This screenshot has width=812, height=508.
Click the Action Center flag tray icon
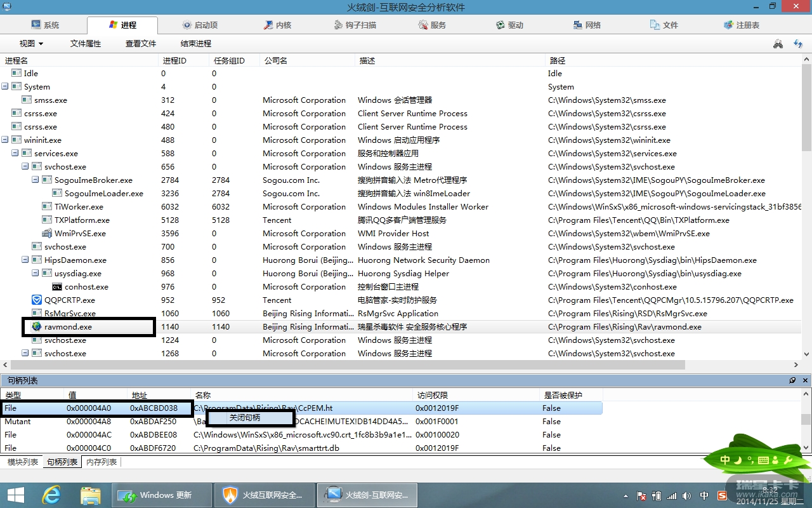pyautogui.click(x=641, y=496)
